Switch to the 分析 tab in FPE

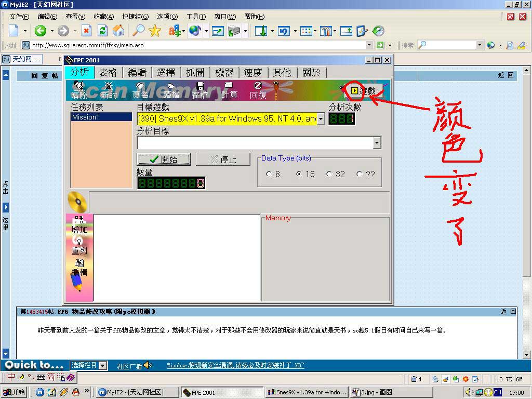coord(79,72)
